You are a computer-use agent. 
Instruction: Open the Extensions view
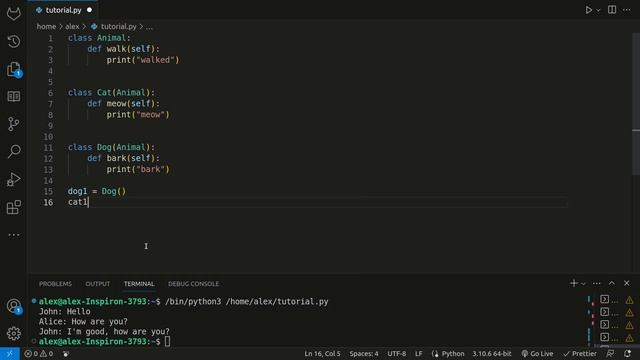click(13, 207)
